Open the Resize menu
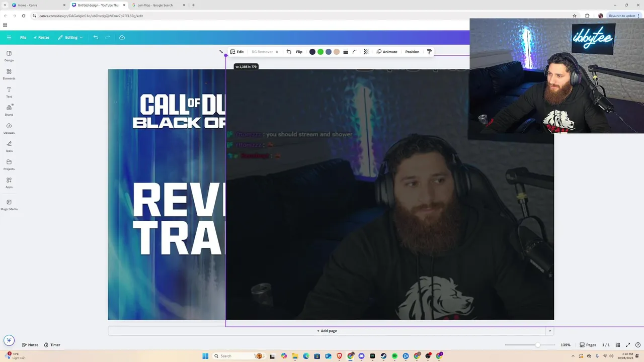 click(41, 37)
